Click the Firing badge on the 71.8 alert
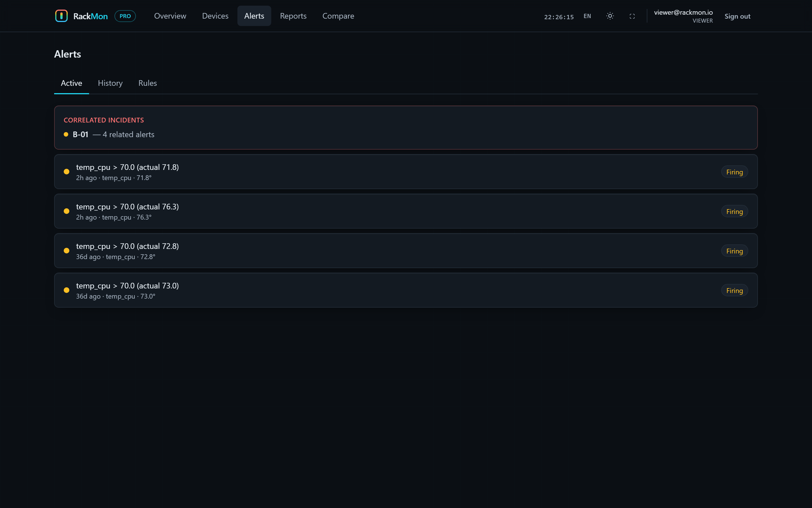The width and height of the screenshot is (812, 508). point(734,172)
